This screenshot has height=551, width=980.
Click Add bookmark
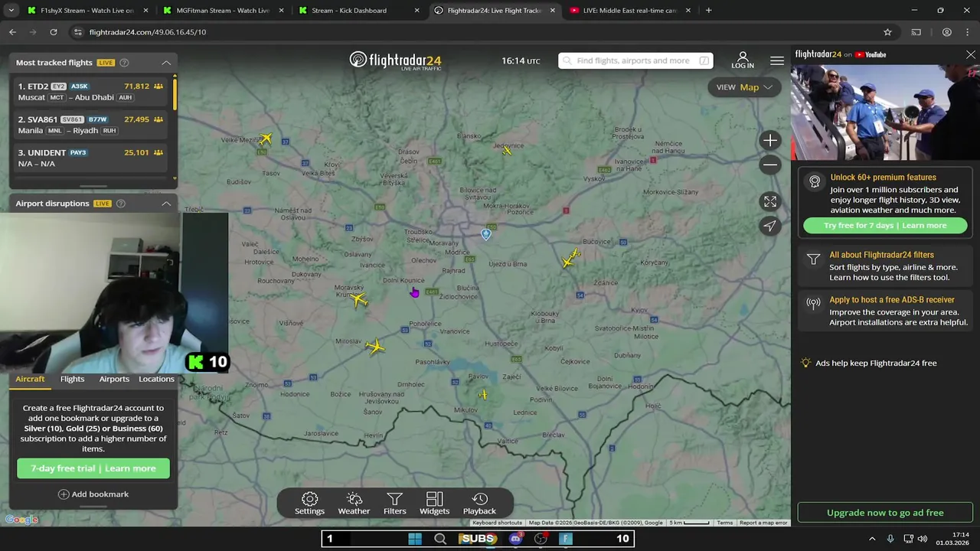point(93,494)
